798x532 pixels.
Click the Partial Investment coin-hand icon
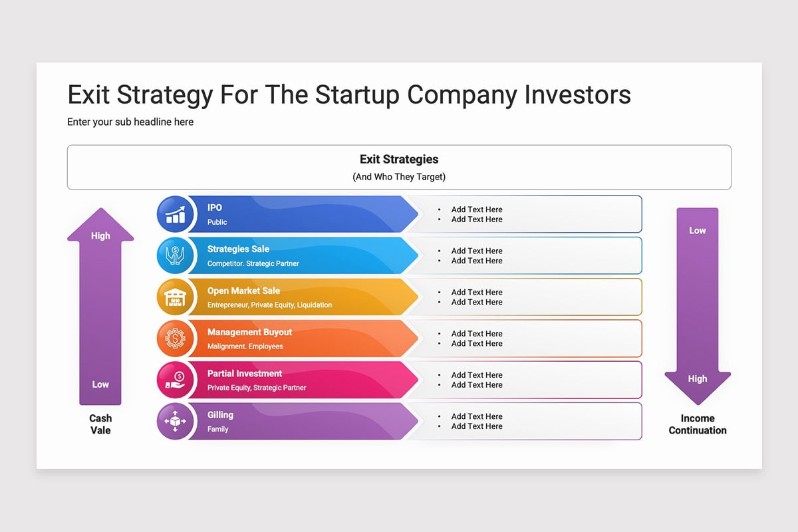[176, 380]
